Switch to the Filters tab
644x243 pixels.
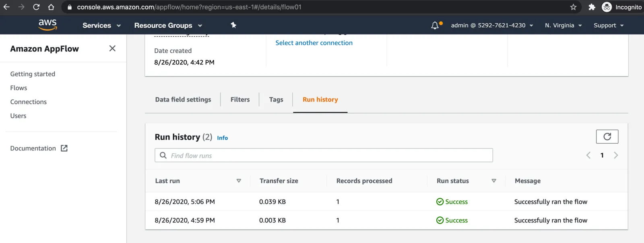click(x=240, y=99)
